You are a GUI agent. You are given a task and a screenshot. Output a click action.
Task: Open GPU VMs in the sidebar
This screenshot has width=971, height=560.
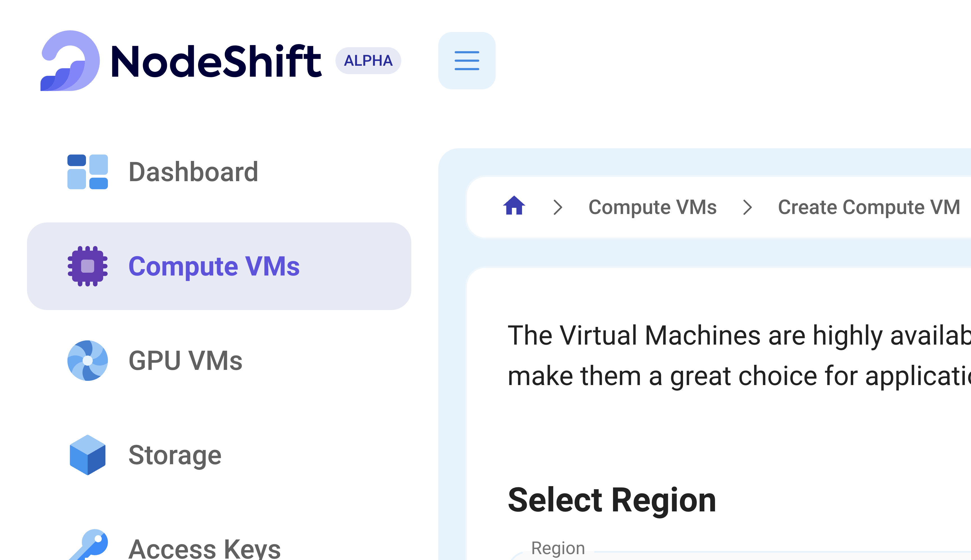[x=219, y=360]
